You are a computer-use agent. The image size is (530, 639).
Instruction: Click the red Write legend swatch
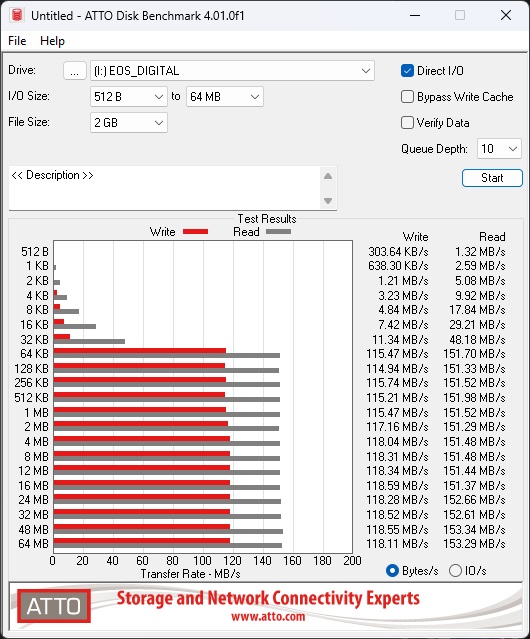click(x=196, y=231)
